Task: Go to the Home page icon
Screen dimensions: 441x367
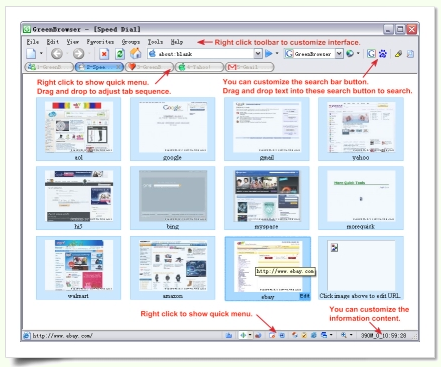Action: (135, 53)
